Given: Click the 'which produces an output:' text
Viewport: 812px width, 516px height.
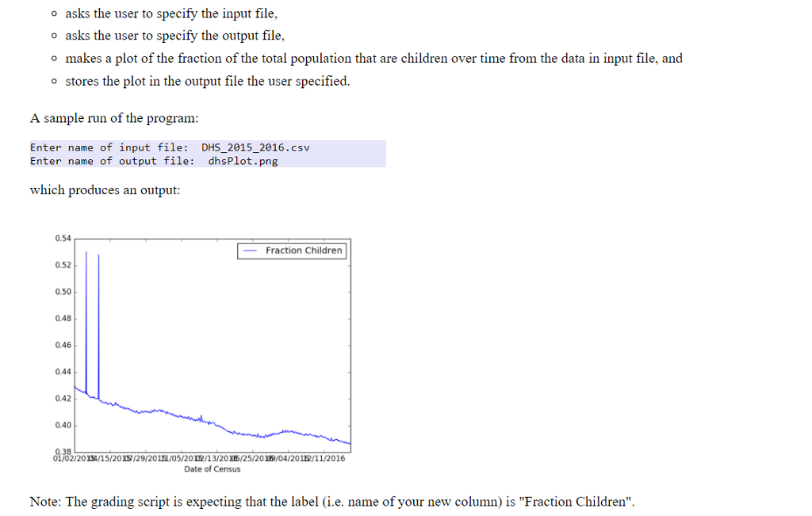Looking at the screenshot, I should point(105,190).
